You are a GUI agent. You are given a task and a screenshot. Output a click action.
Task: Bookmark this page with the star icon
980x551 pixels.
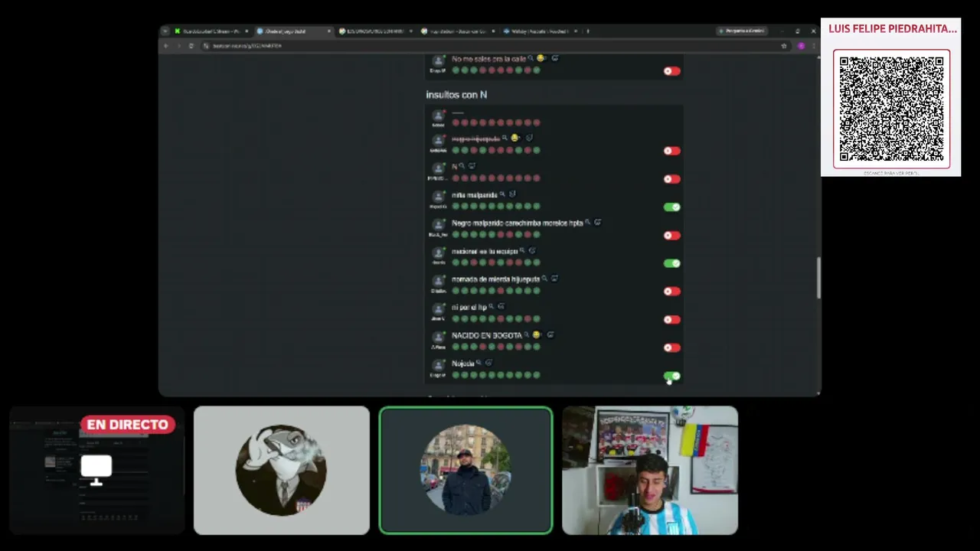point(784,46)
